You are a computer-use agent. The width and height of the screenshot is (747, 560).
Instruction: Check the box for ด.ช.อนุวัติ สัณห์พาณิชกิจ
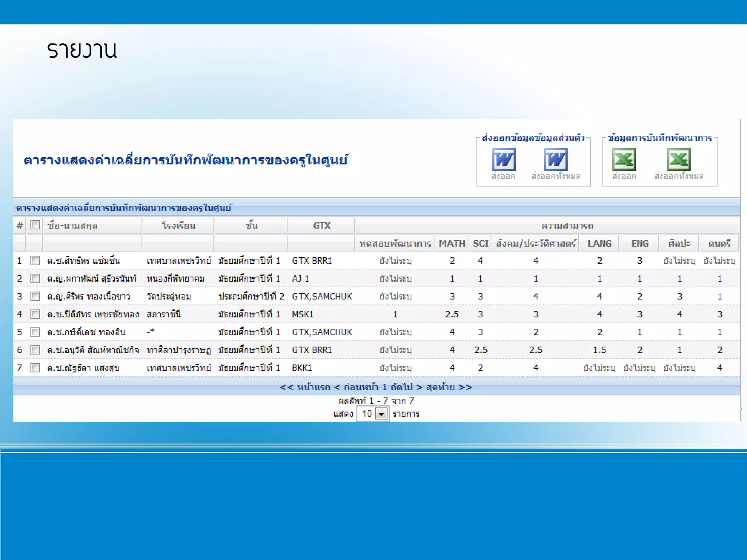(35, 350)
